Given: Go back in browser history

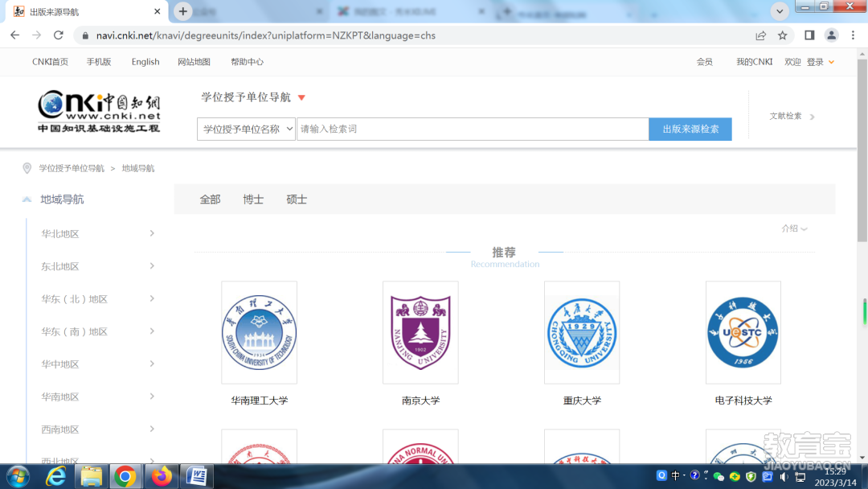Looking at the screenshot, I should pyautogui.click(x=15, y=35).
